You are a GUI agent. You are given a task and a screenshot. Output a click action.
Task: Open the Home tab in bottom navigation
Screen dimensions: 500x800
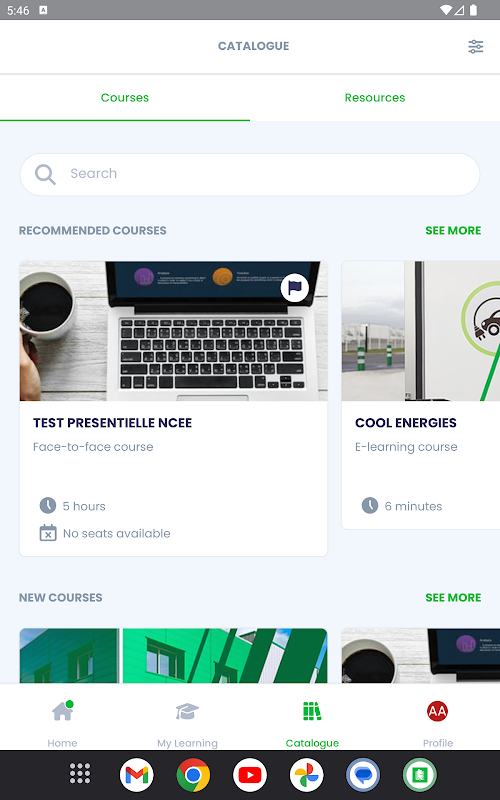tap(62, 723)
